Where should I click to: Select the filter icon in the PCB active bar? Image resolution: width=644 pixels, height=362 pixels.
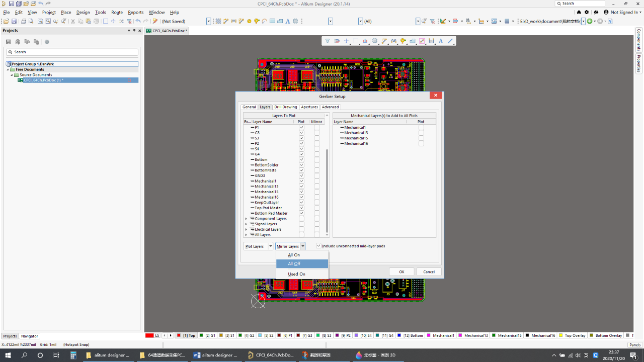click(x=327, y=41)
